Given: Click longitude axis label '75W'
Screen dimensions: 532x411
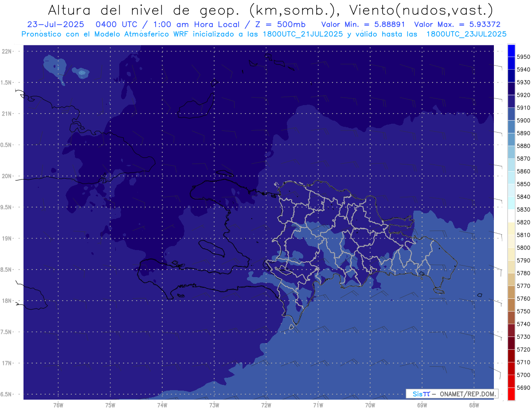Looking at the screenshot, I should (x=110, y=405).
